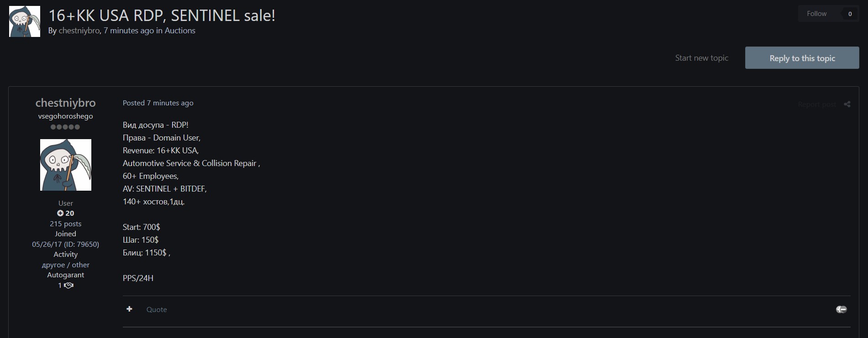
Task: Click the reputation plus icon near 20
Action: [x=60, y=213]
